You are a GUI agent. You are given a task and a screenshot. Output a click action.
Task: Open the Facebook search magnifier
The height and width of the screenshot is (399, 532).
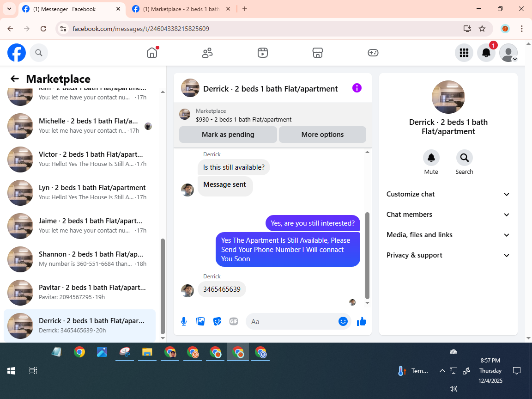point(39,53)
